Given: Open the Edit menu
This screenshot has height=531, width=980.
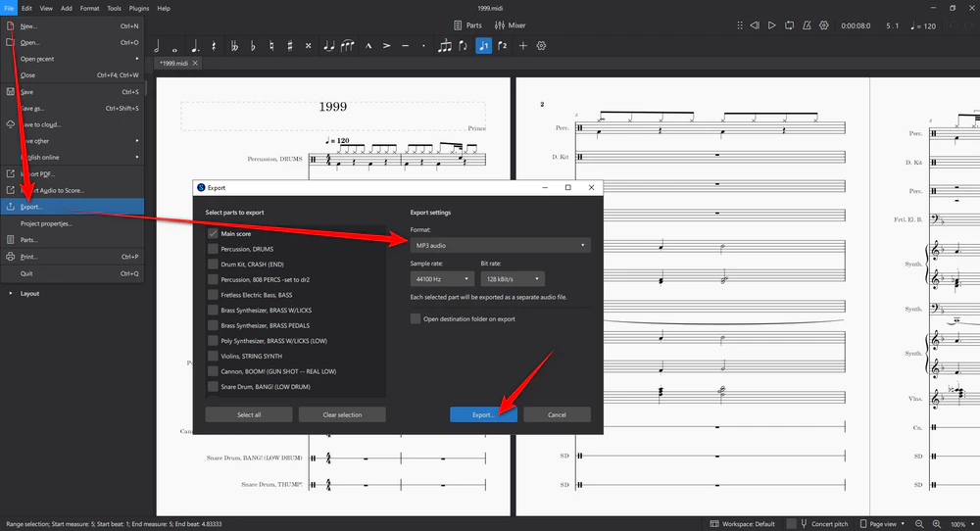Looking at the screenshot, I should click(26, 8).
